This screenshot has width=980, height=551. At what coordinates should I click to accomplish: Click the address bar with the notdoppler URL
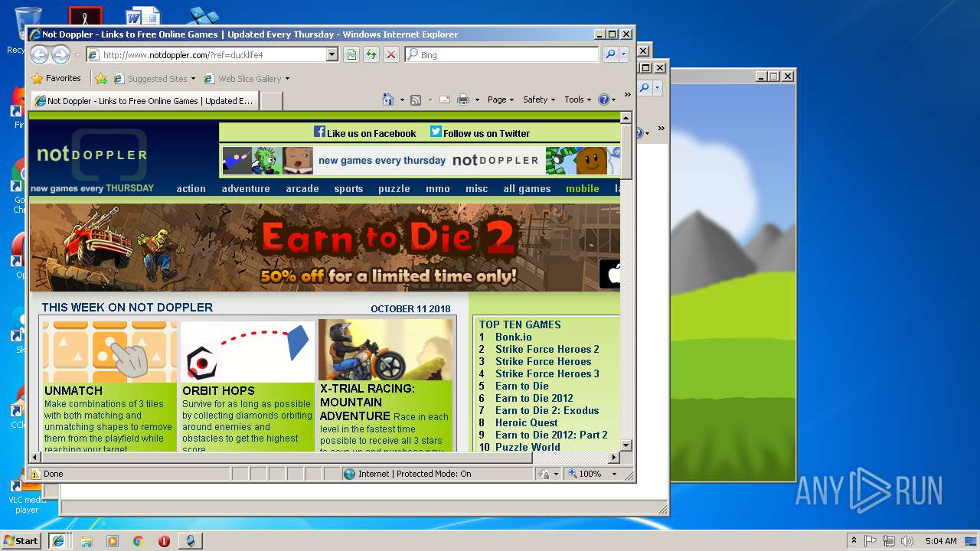(x=207, y=54)
